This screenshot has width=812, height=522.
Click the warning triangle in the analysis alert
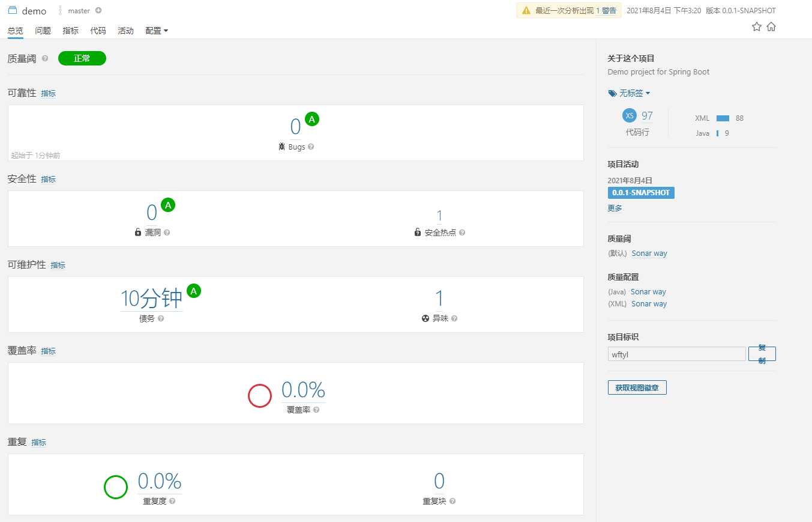coord(526,10)
